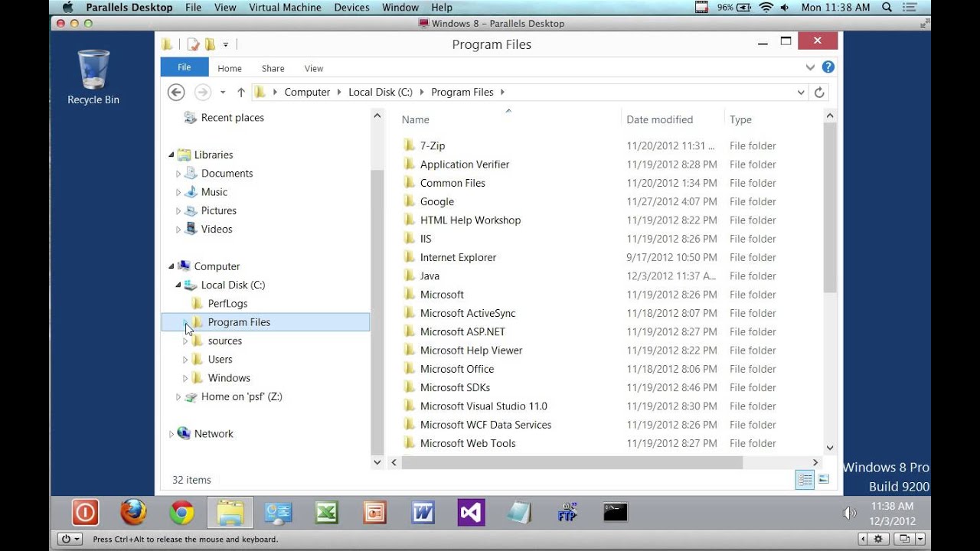The image size is (980, 551).
Task: Expand the Windows folder node
Action: (185, 378)
